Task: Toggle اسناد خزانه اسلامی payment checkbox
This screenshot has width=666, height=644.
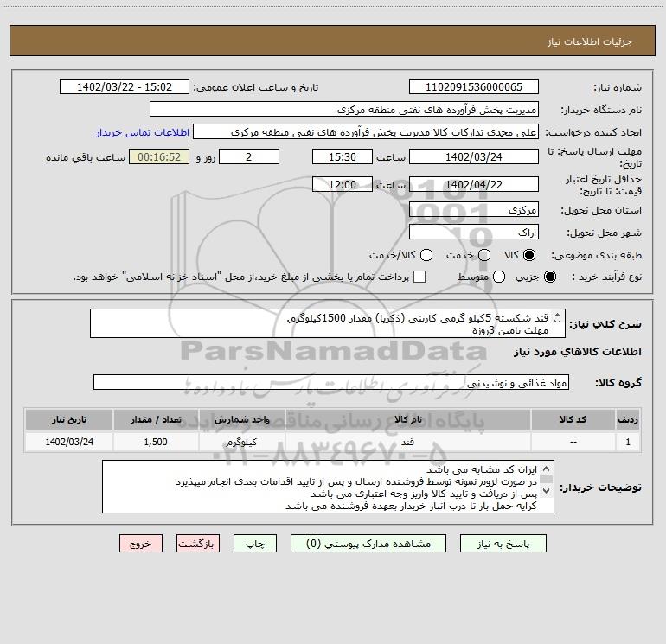Action: tap(419, 277)
